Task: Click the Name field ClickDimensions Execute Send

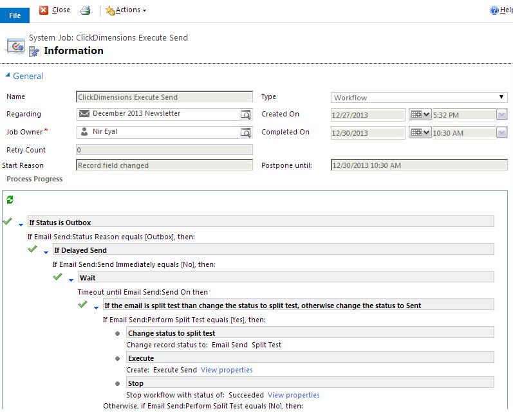Action: (x=164, y=97)
